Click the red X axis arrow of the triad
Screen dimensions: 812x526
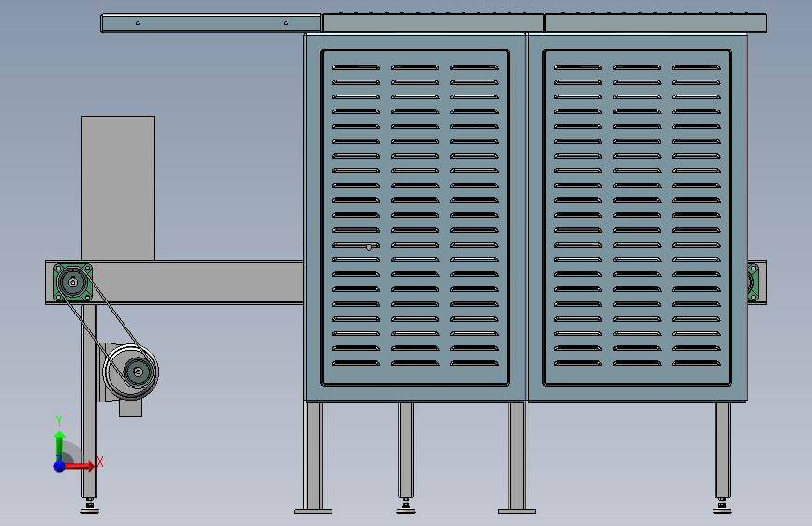80,466
